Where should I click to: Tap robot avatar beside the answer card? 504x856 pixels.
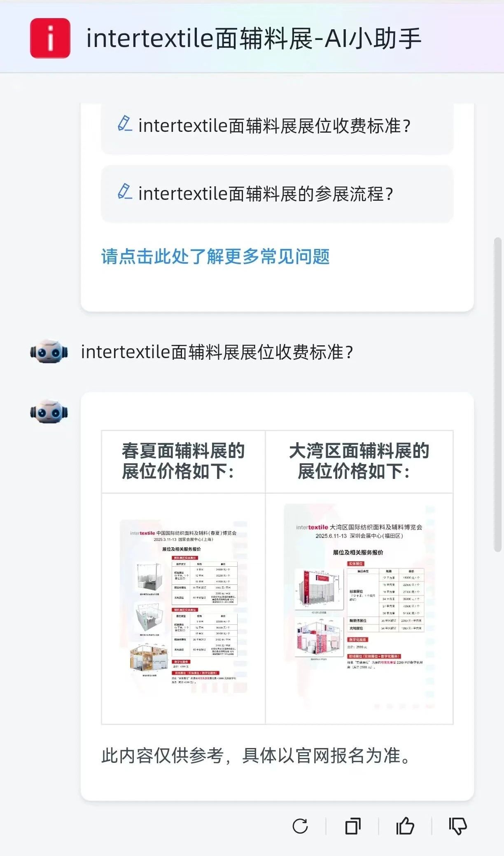(x=49, y=412)
